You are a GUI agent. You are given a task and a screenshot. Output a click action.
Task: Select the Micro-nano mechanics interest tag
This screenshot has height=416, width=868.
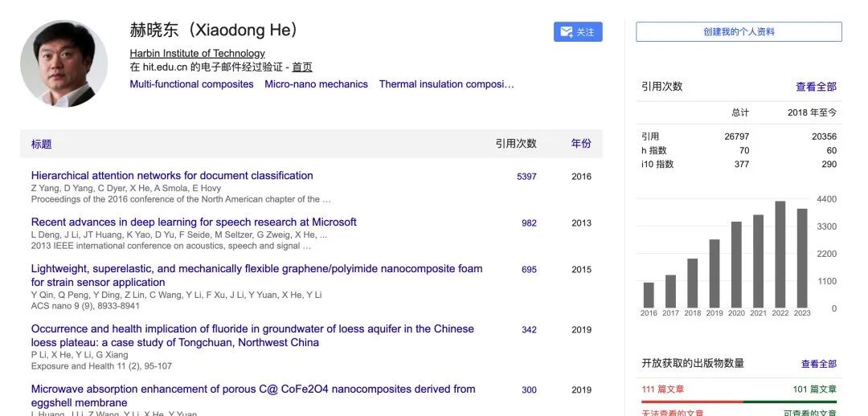[x=316, y=84]
